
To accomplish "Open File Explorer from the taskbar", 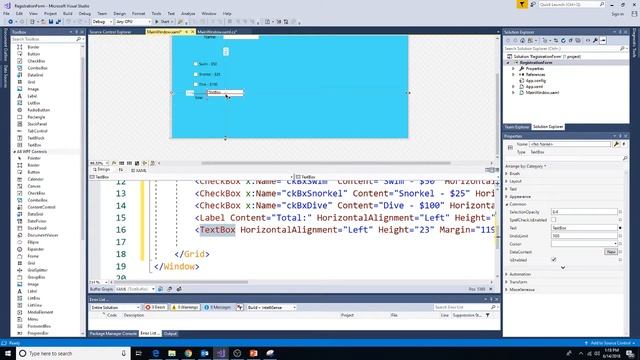I will pos(172,353).
